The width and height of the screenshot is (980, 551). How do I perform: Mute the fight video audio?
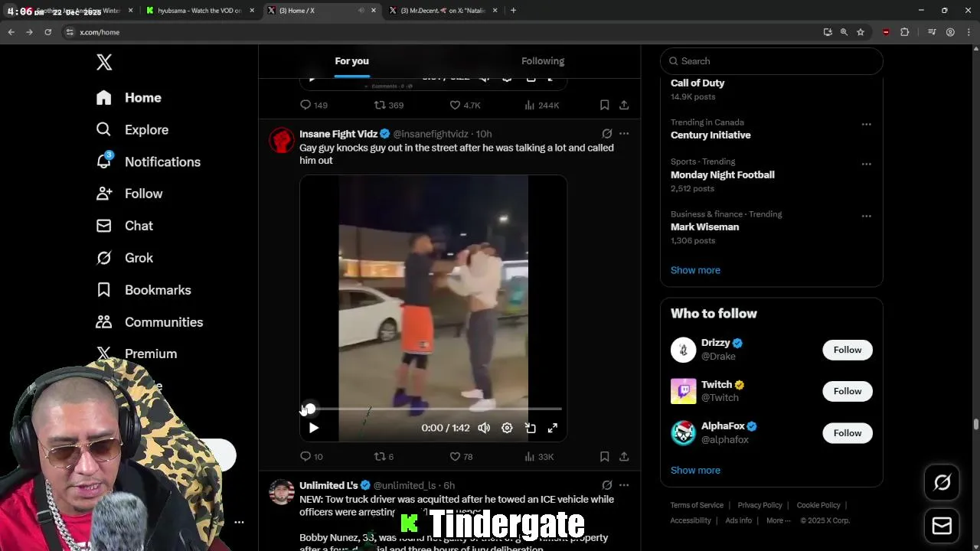coord(484,428)
